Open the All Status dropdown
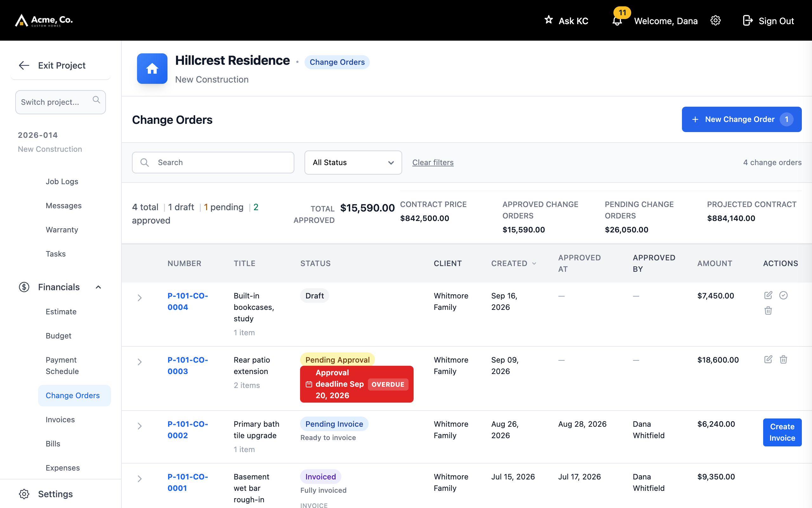This screenshot has width=812, height=508. click(x=353, y=163)
